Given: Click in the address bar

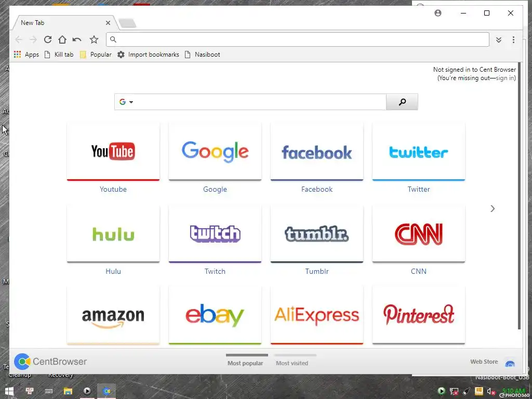Looking at the screenshot, I should click(x=298, y=39).
